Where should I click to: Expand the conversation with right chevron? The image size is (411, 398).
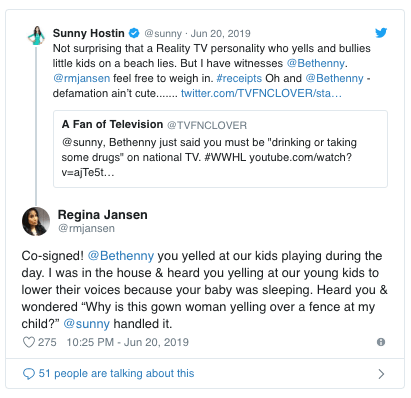pos(381,374)
